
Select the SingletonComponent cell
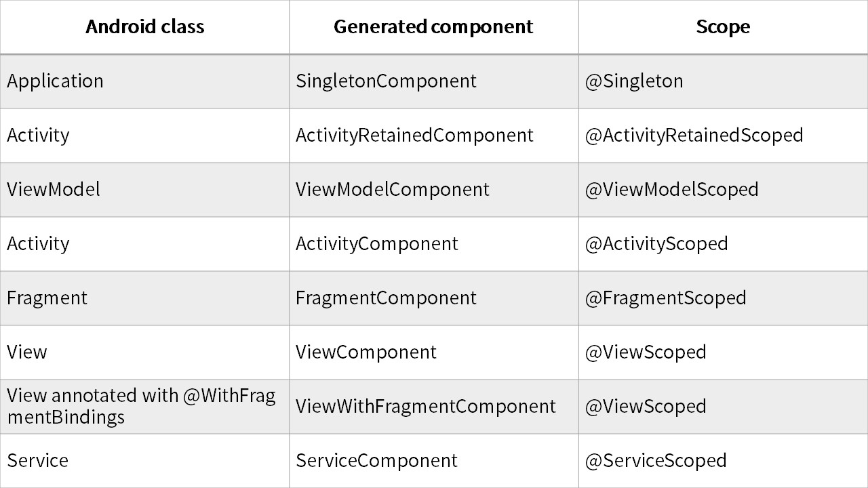click(x=386, y=81)
